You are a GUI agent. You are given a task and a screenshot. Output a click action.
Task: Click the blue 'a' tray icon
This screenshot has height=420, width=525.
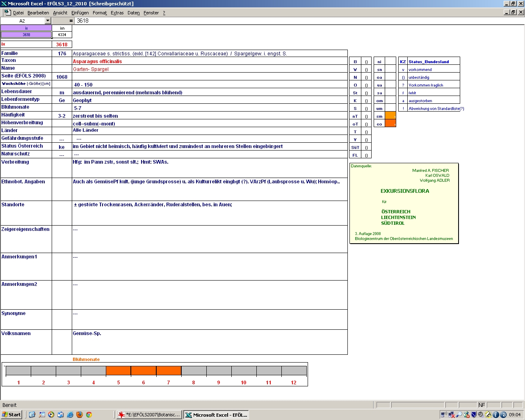click(x=503, y=415)
